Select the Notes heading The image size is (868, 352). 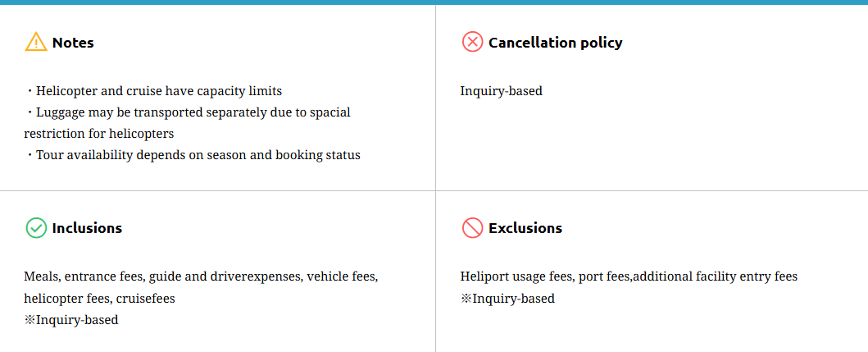tap(73, 43)
